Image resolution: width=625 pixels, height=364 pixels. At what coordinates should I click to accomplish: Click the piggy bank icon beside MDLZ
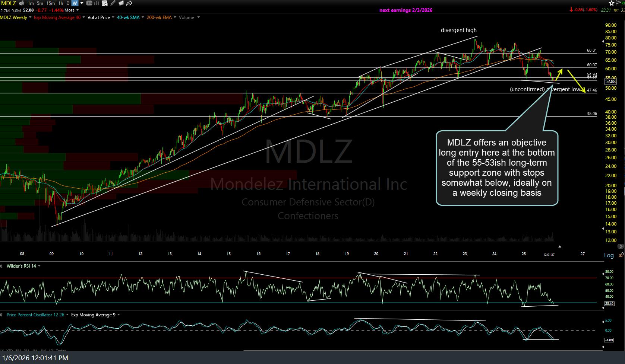pyautogui.click(x=22, y=3)
